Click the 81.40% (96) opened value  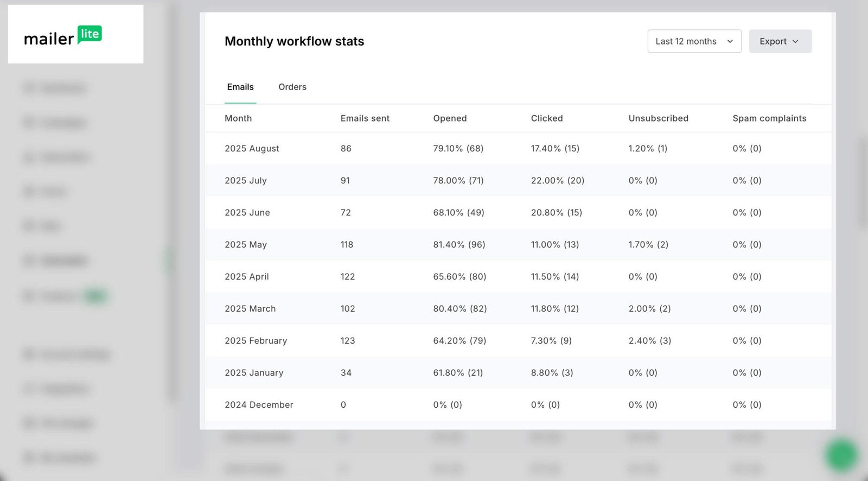click(x=459, y=244)
